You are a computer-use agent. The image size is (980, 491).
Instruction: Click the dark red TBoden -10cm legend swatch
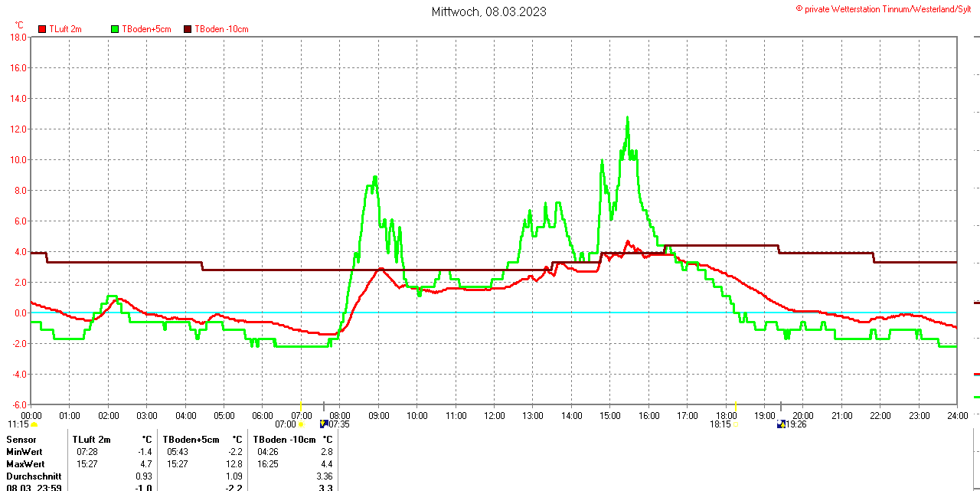188,29
